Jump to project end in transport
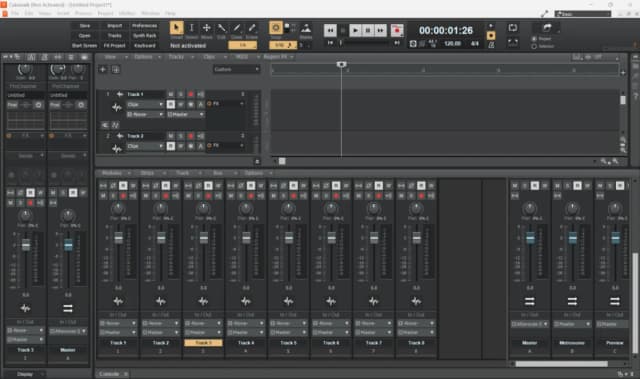This screenshot has width=640, height=379. coord(397,42)
